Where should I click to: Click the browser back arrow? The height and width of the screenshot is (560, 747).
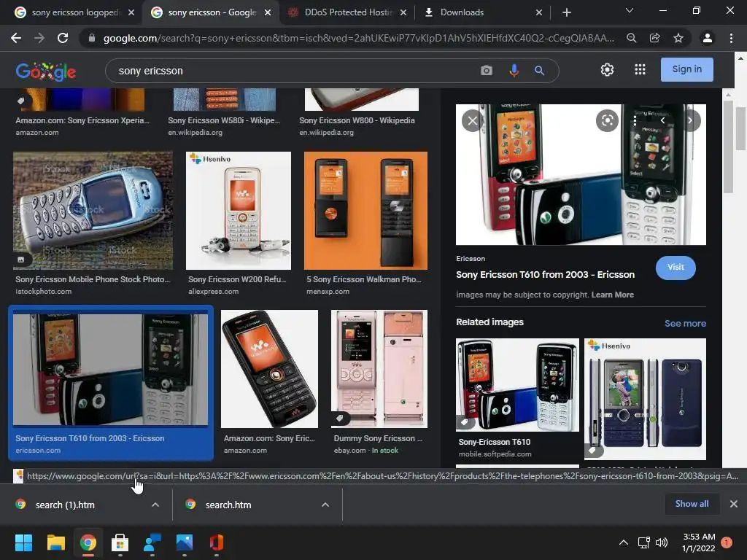click(16, 38)
